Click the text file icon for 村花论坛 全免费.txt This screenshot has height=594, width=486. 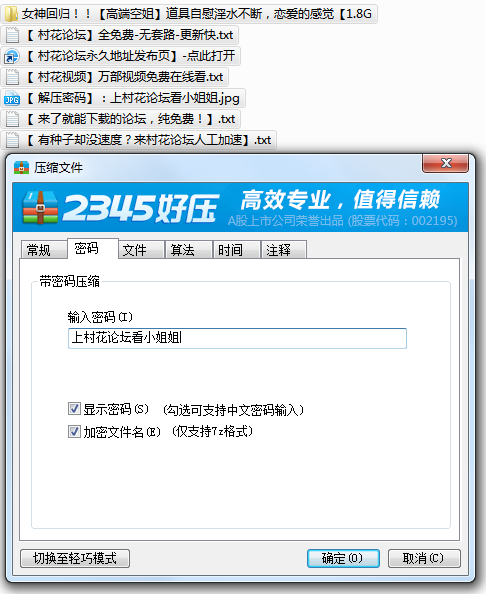(12, 35)
